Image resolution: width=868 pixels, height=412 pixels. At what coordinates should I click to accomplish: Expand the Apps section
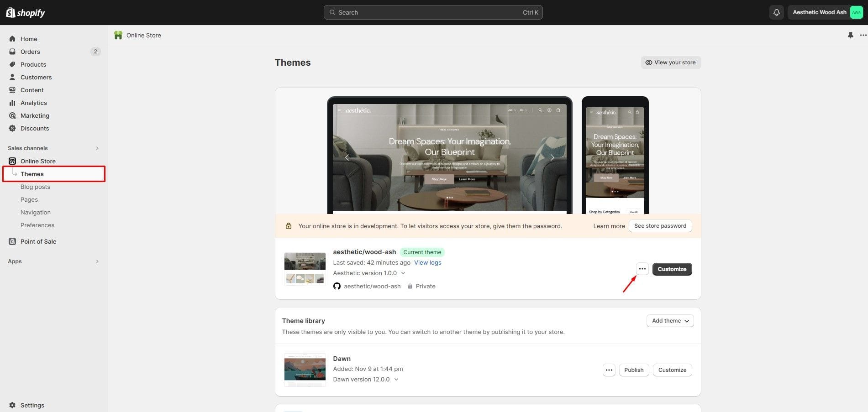[97, 261]
